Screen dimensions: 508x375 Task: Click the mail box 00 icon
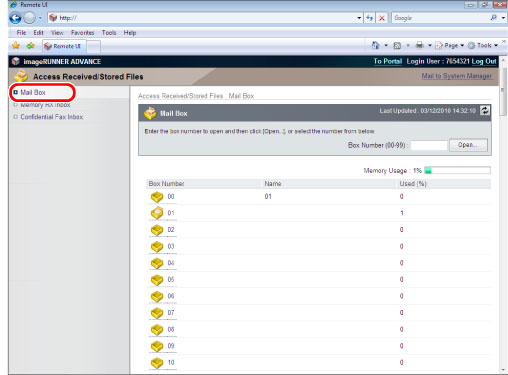click(x=157, y=197)
